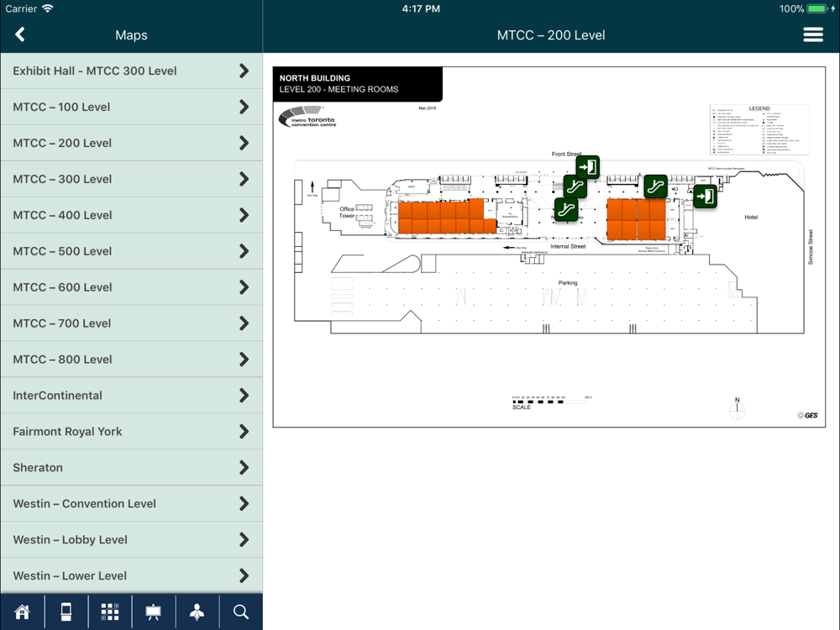Tap the left orange meeting room block
Screen dimensions: 840x630
coord(446,217)
